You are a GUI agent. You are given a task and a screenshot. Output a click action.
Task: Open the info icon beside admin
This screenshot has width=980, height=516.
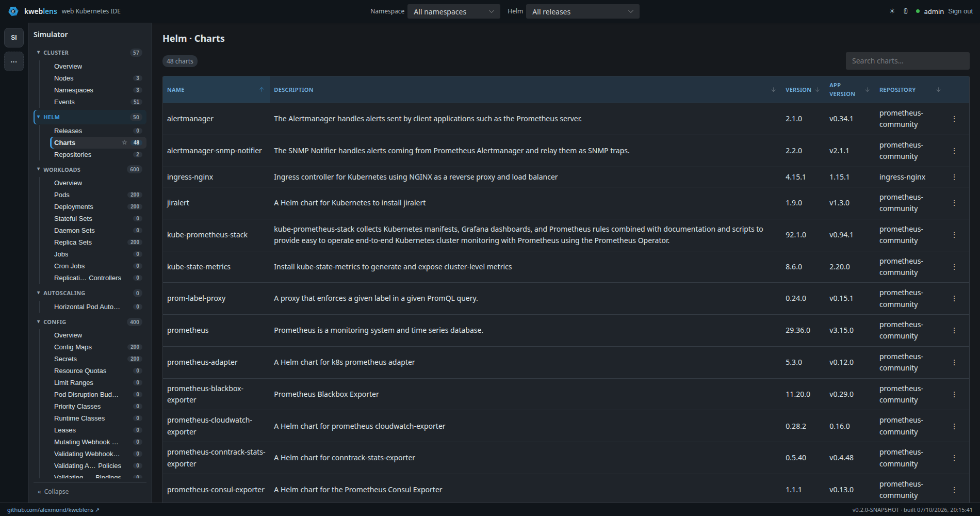pos(906,11)
